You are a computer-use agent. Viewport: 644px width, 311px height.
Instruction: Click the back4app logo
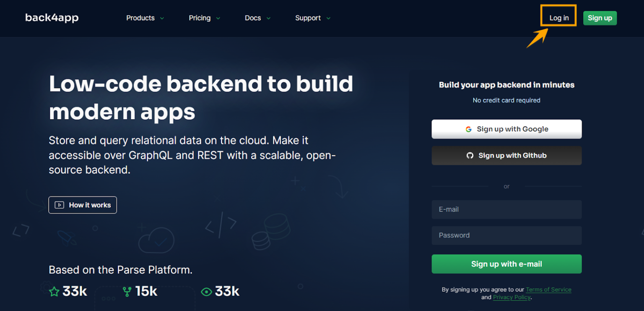click(x=52, y=18)
